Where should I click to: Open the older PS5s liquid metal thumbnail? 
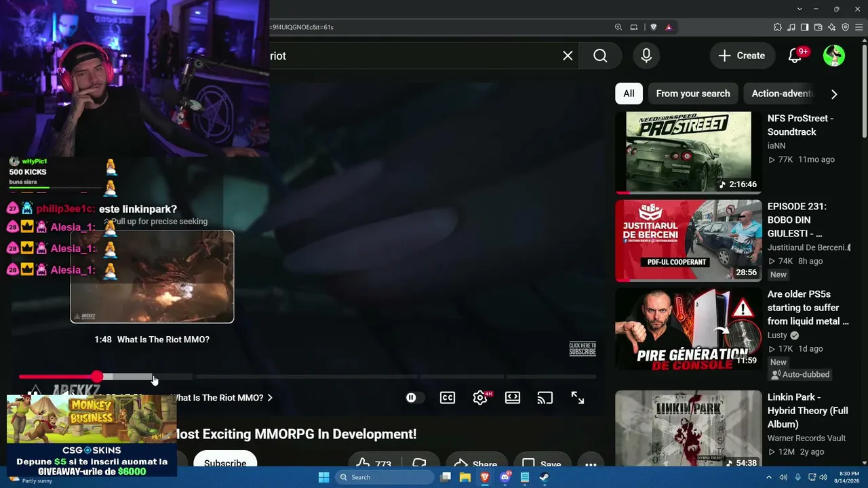(687, 329)
